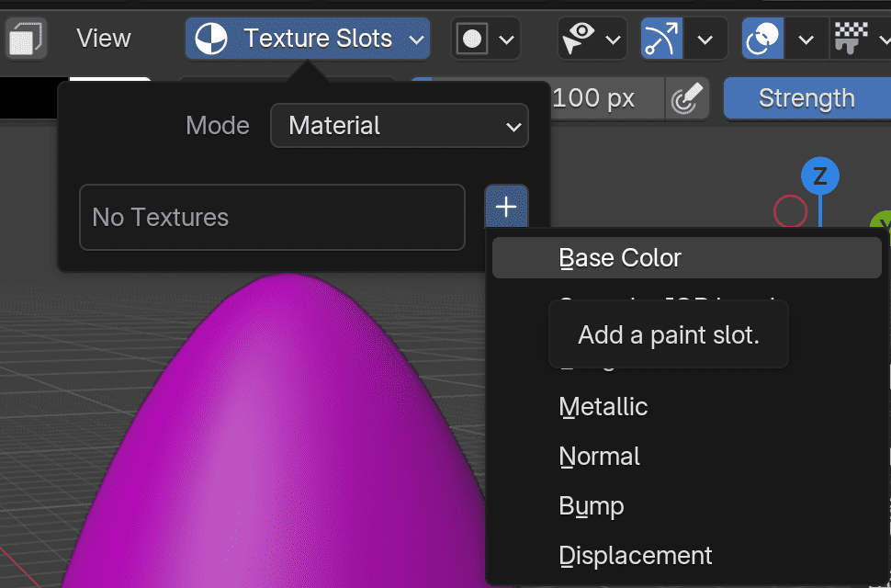Collapse the Texture Slots popover button

308,39
